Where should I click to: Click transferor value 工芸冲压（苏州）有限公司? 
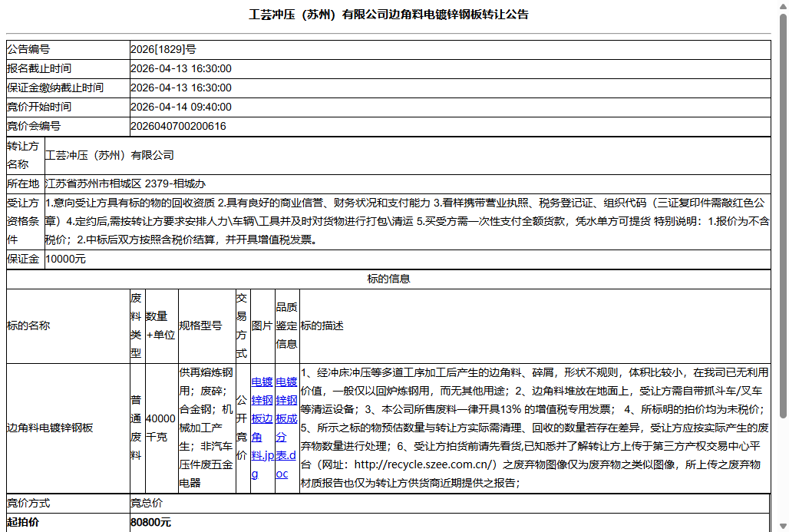tap(110, 156)
